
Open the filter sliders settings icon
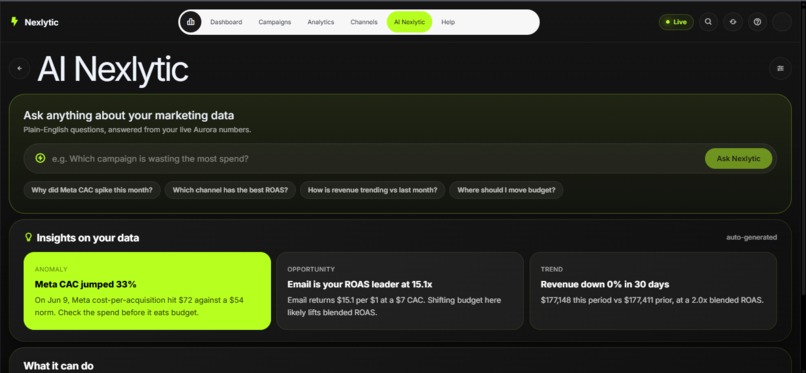click(x=780, y=68)
